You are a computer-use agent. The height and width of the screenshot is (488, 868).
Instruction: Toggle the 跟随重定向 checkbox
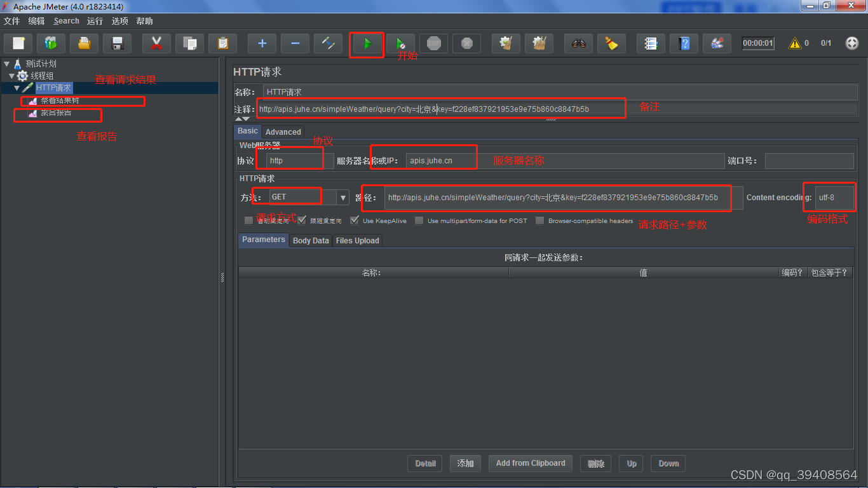pyautogui.click(x=302, y=220)
